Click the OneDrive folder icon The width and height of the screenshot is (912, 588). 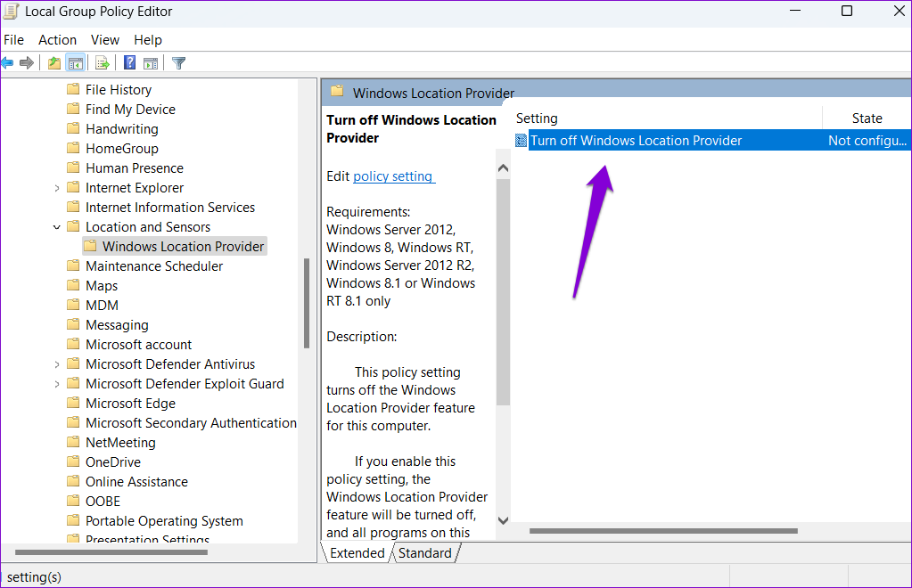[x=73, y=461]
